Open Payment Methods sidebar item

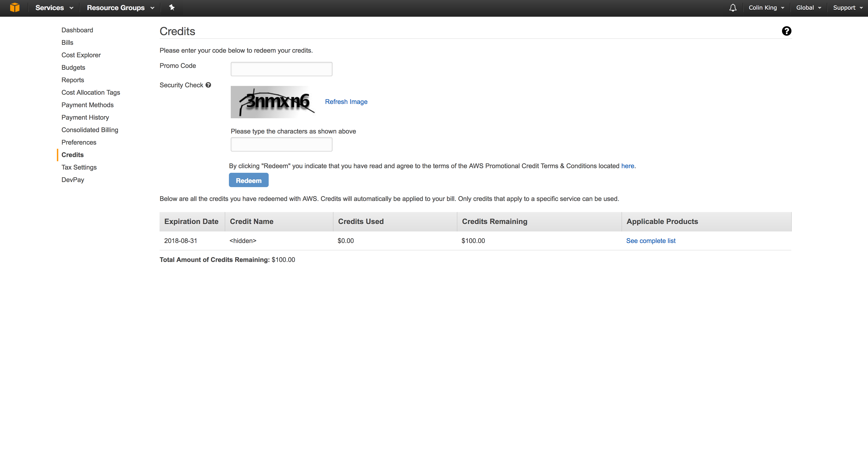(x=87, y=105)
